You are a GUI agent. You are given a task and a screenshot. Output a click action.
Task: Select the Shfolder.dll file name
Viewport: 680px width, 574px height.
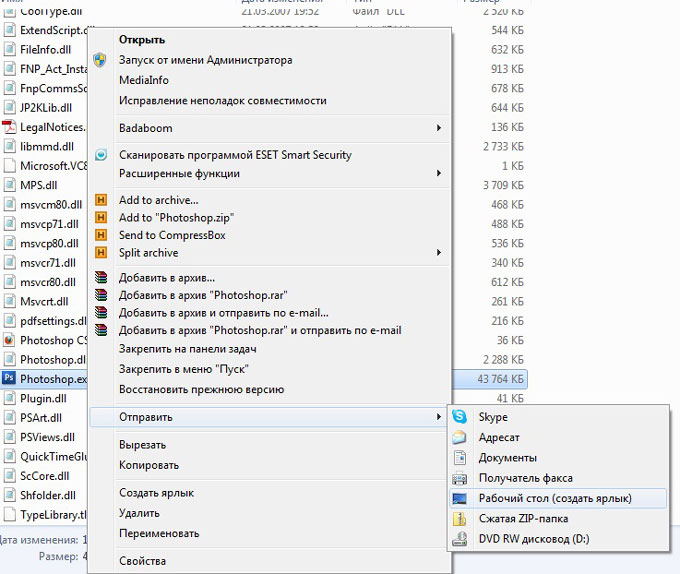tap(48, 495)
